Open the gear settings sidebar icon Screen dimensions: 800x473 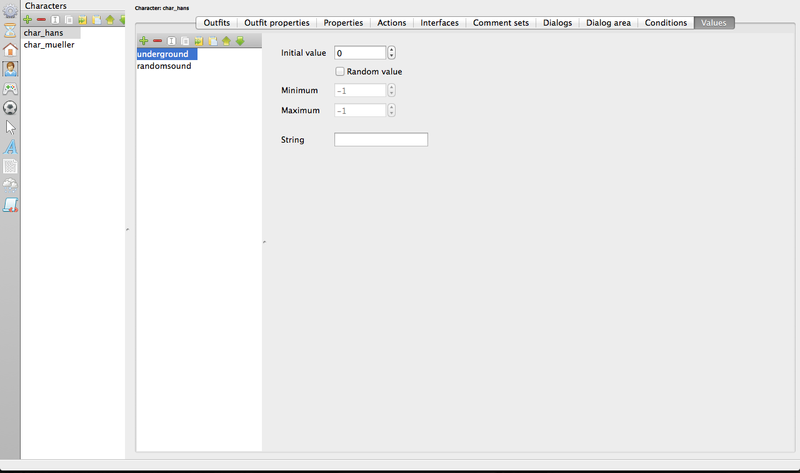[x=11, y=12]
